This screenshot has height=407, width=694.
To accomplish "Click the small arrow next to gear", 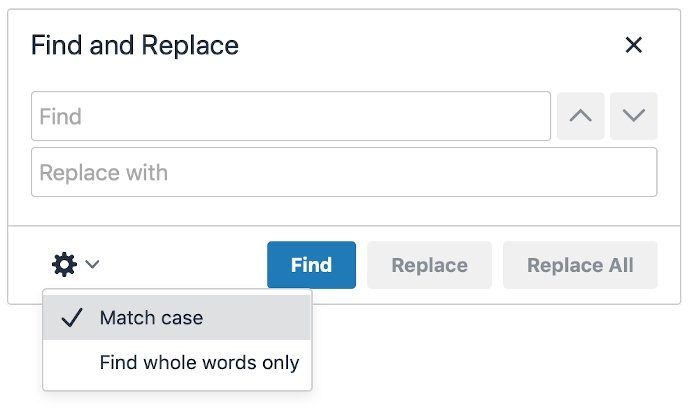I will point(92,265).
